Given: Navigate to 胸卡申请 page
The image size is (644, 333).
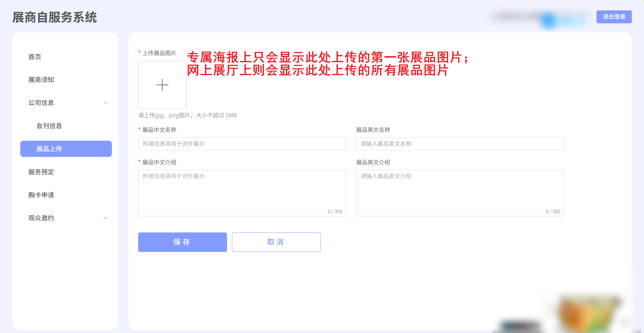Looking at the screenshot, I should pos(41,195).
